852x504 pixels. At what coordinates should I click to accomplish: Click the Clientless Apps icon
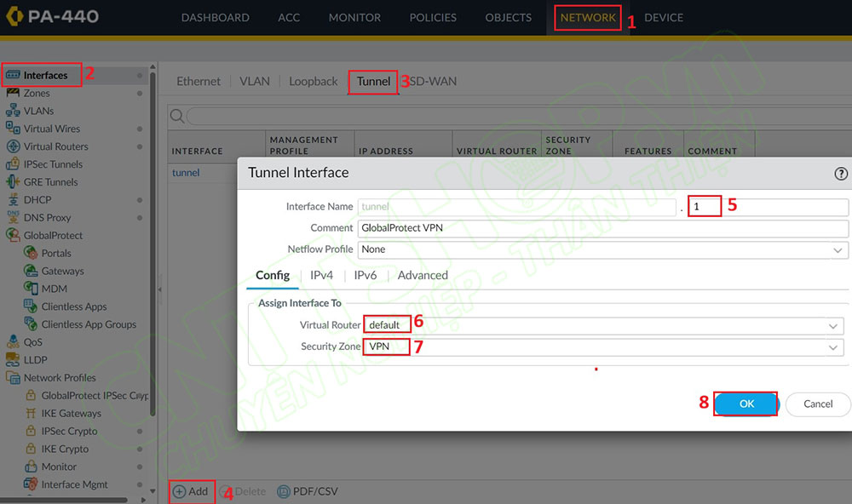[31, 306]
